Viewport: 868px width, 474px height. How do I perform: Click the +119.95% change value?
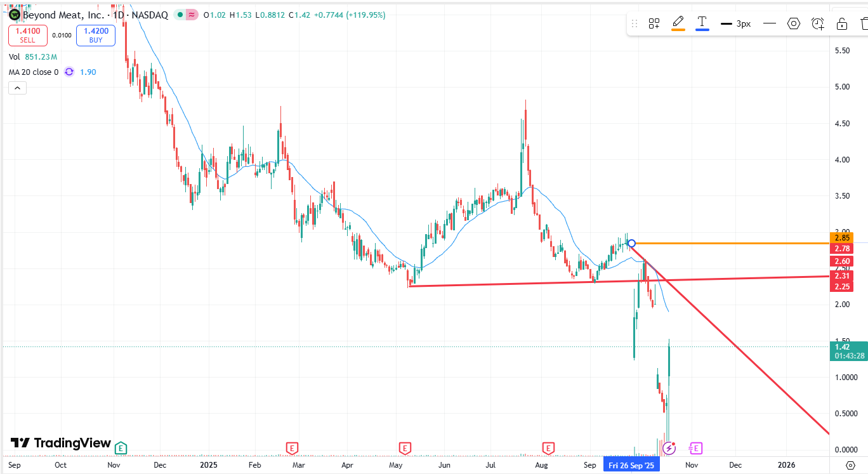[x=366, y=15]
